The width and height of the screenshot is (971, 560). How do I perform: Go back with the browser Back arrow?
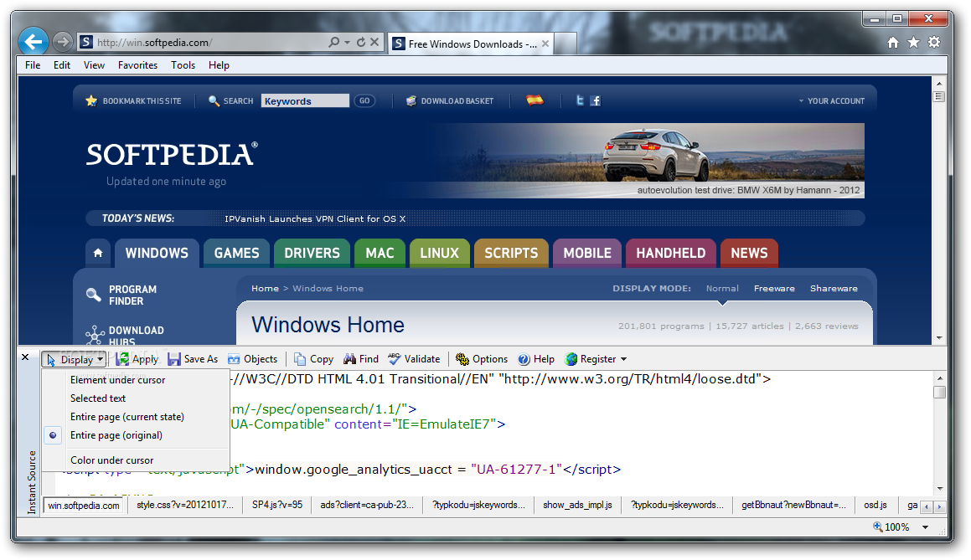(34, 42)
